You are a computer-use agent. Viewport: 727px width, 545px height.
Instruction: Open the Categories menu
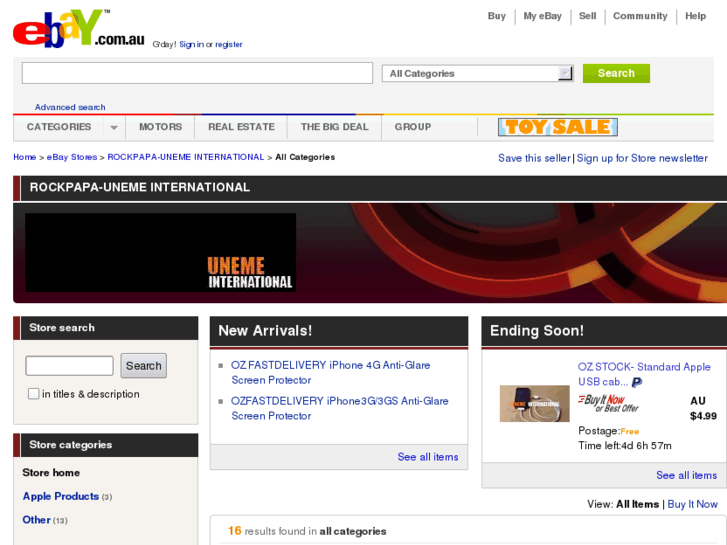[59, 127]
